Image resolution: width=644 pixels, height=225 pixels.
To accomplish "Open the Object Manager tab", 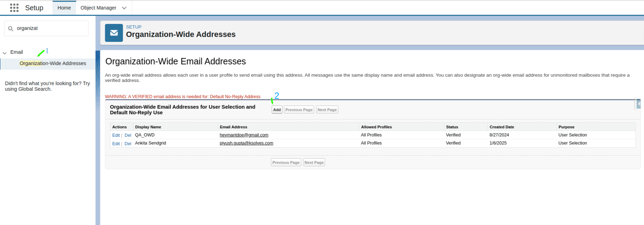I will [98, 8].
